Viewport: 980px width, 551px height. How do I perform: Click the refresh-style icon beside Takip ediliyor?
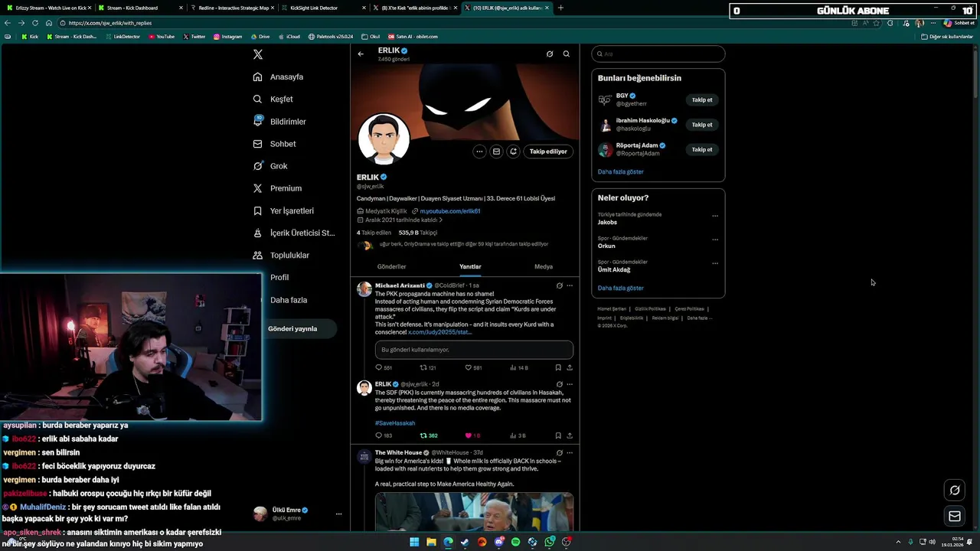coord(514,152)
